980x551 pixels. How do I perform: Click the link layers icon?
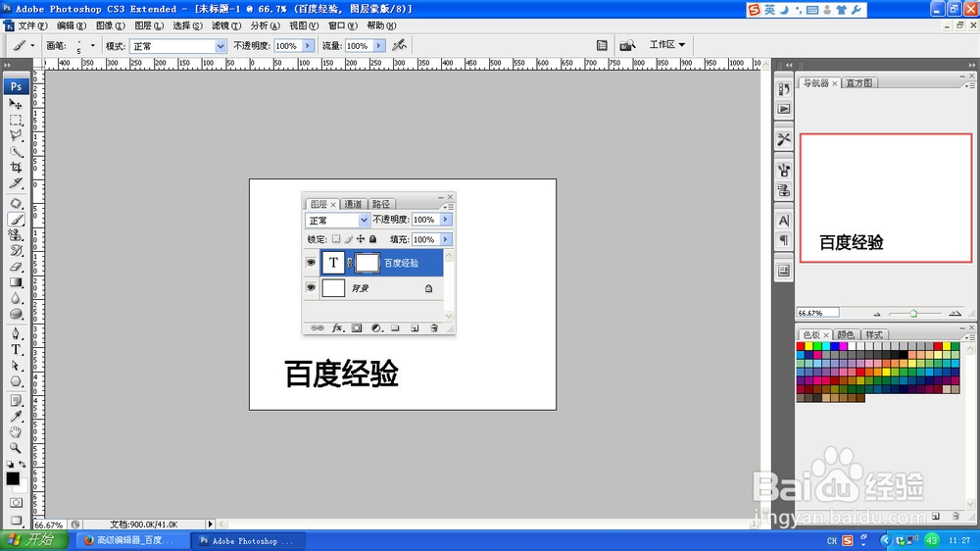coord(317,327)
